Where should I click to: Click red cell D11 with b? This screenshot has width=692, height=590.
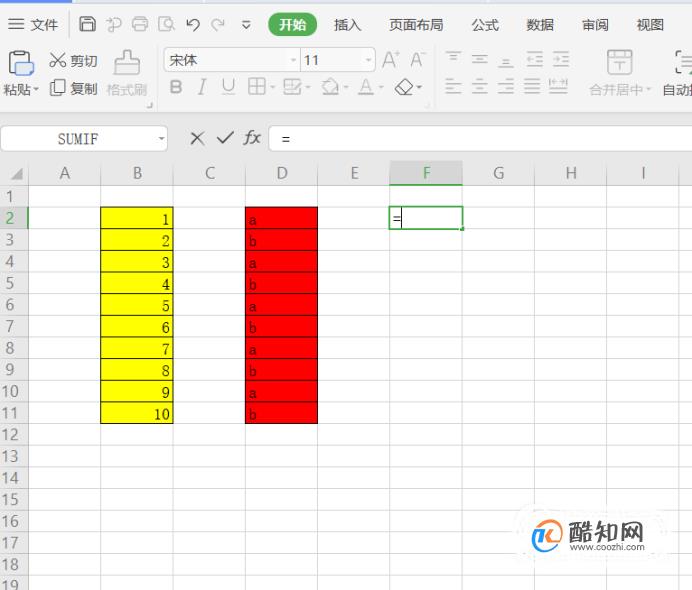(x=282, y=413)
